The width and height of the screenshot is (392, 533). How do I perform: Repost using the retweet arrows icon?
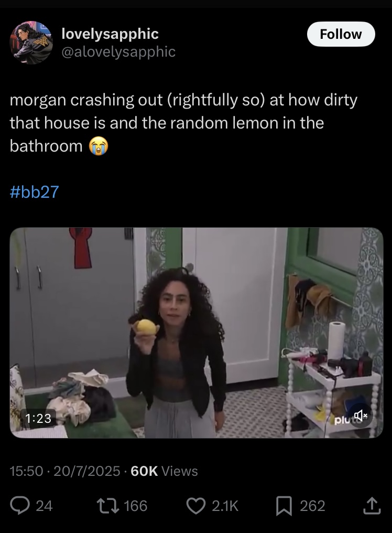(x=108, y=506)
